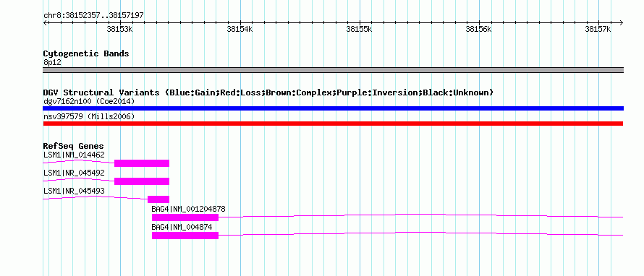
Task: Select the DGV Structural Variants track title
Action: tap(268, 92)
